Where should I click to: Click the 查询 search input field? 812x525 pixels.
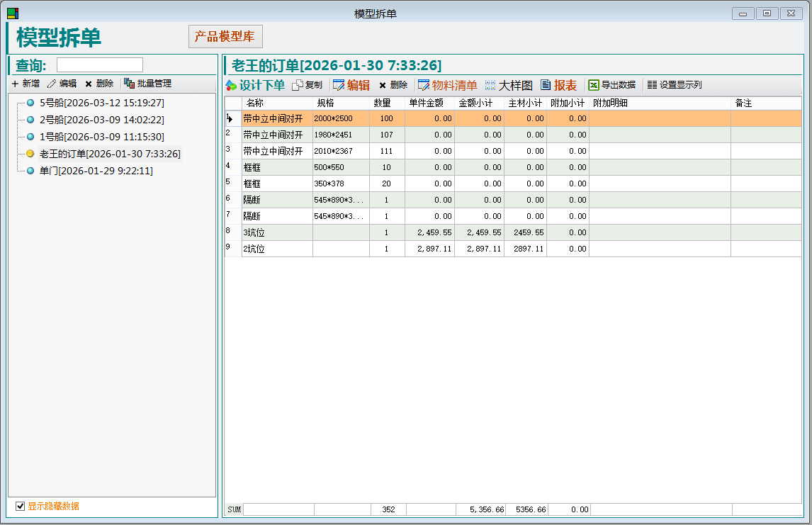point(99,65)
